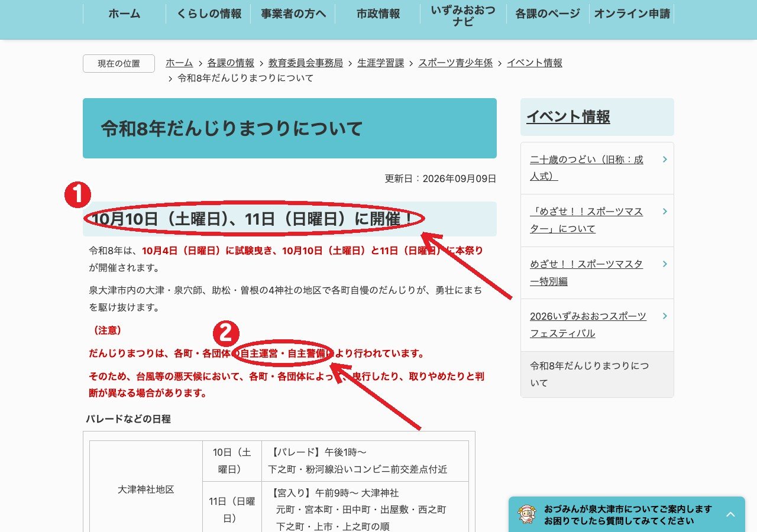The image size is (757, 532).
Task: Follow the ホーム breadcrumb link
Action: click(x=179, y=63)
